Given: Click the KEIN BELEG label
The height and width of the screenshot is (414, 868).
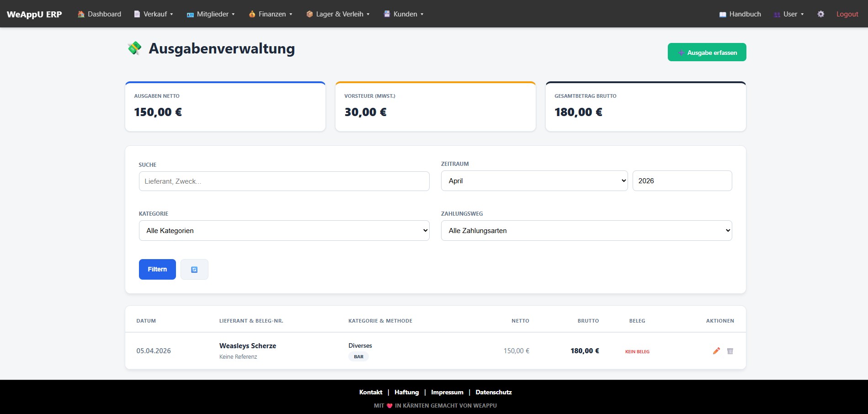Looking at the screenshot, I should pyautogui.click(x=637, y=351).
